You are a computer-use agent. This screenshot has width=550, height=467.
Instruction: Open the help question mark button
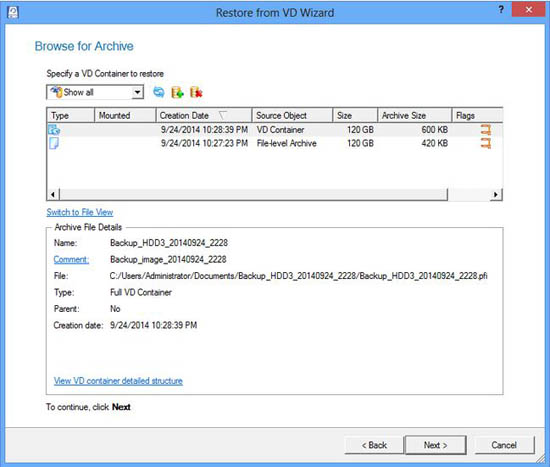pyautogui.click(x=501, y=10)
